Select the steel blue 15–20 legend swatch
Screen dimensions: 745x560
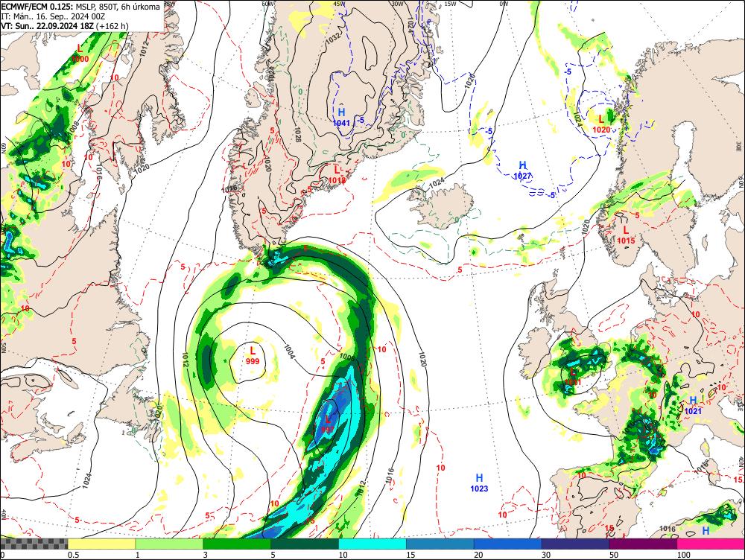pyautogui.click(x=440, y=544)
